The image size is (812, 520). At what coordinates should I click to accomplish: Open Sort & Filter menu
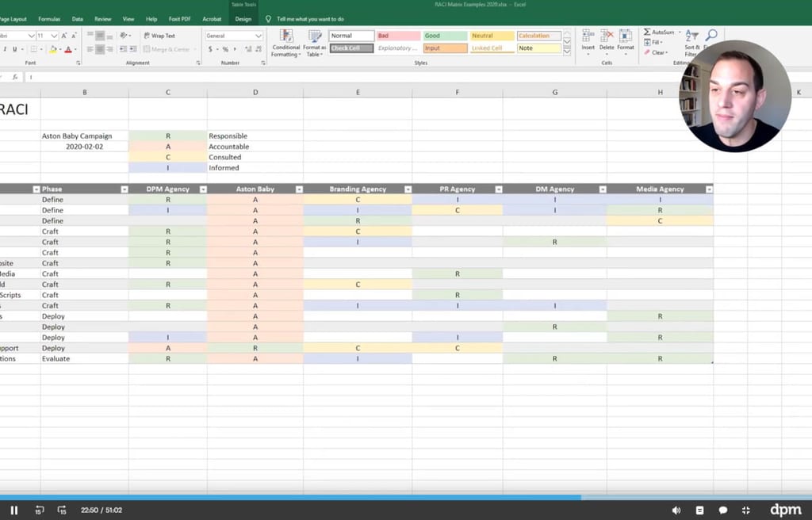click(691, 43)
